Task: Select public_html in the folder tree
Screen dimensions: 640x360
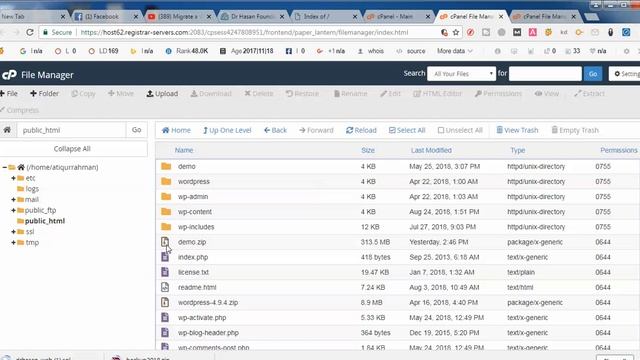Action: [x=44, y=221]
